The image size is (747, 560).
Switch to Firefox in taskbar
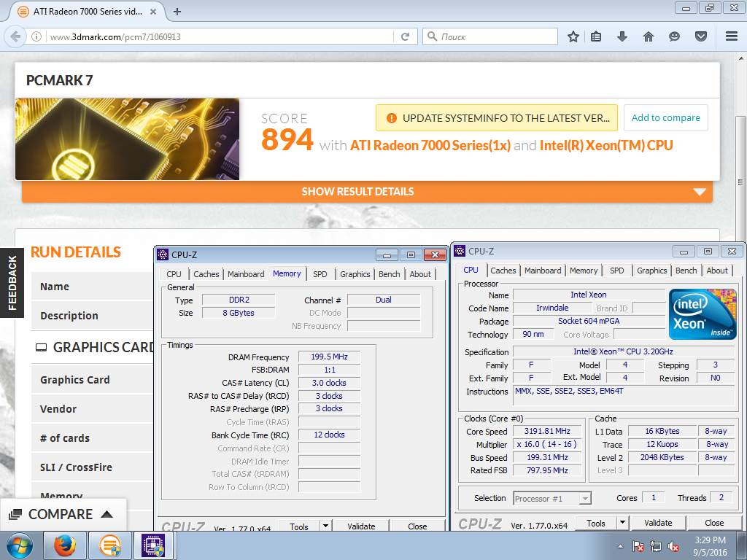(x=64, y=545)
